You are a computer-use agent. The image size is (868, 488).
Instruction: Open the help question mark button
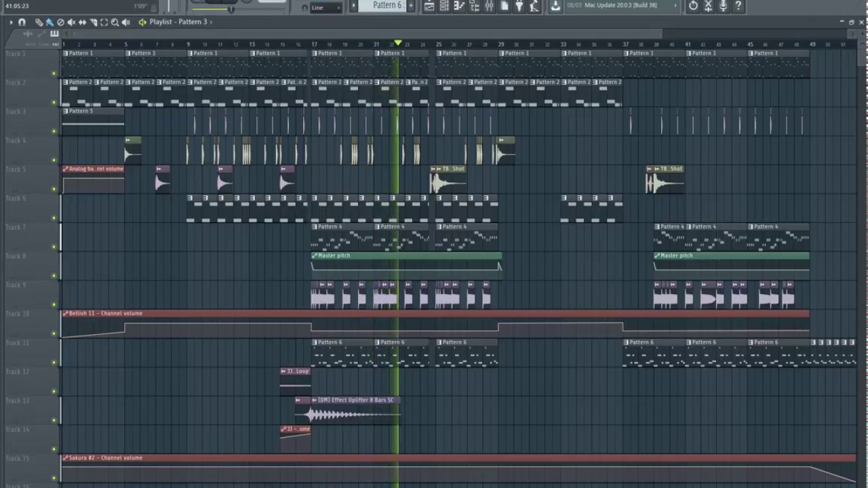738,6
